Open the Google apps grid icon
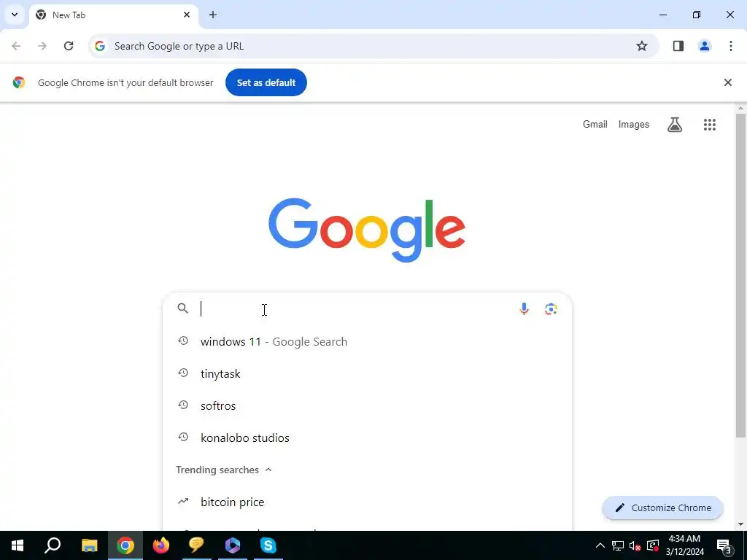The height and width of the screenshot is (560, 747). [x=709, y=125]
